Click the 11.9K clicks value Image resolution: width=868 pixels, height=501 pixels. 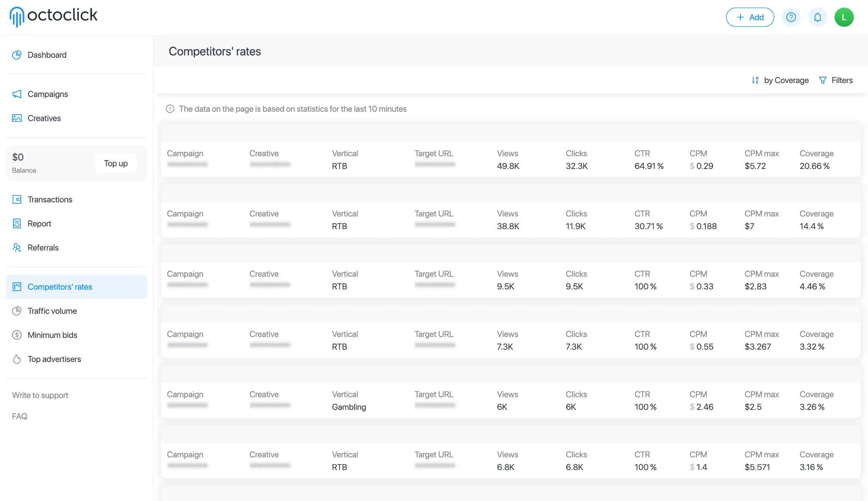click(576, 226)
